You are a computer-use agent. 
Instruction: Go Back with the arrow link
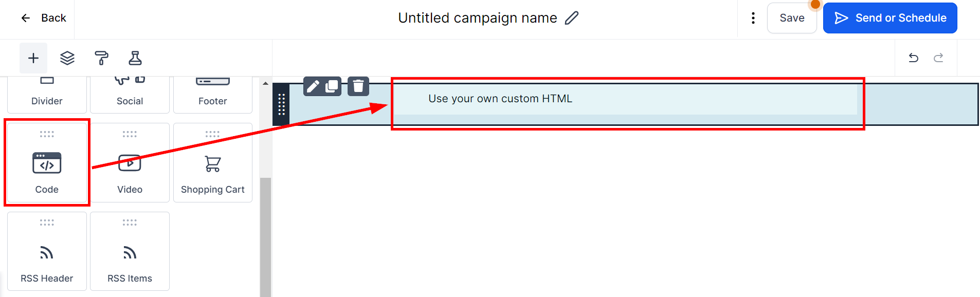click(x=43, y=18)
